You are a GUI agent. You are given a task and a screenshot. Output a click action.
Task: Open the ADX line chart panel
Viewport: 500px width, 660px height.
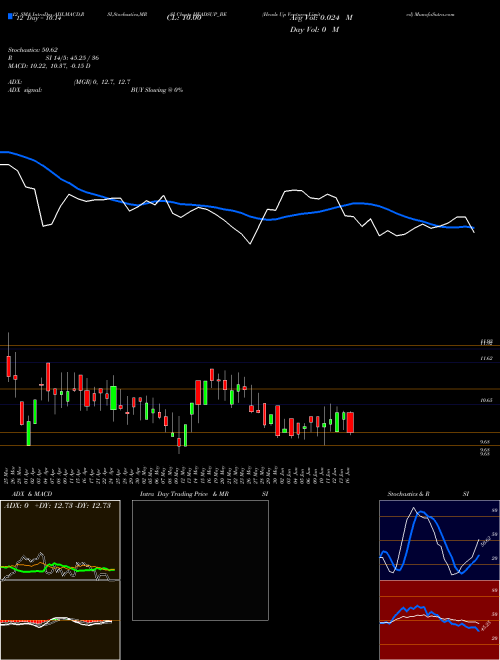pos(60,540)
